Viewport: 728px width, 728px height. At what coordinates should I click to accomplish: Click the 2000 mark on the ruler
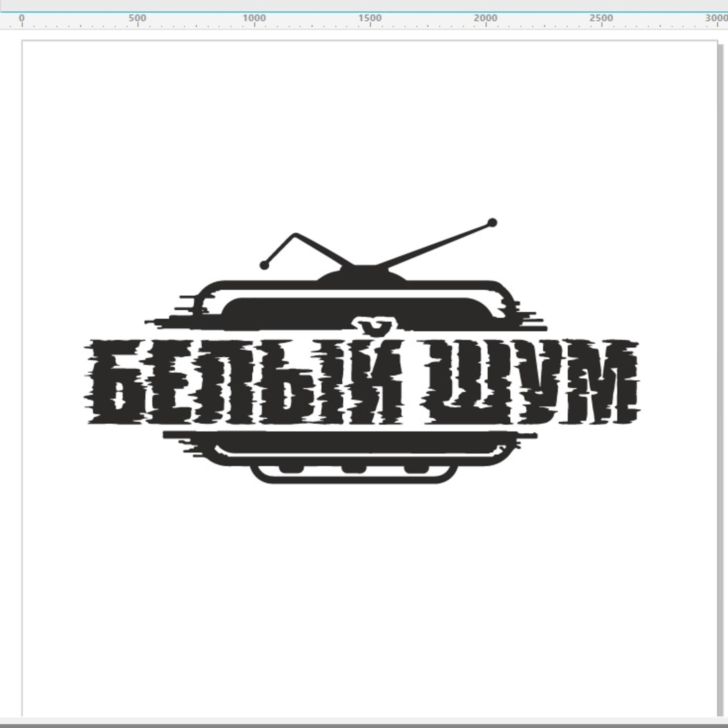pos(485,18)
